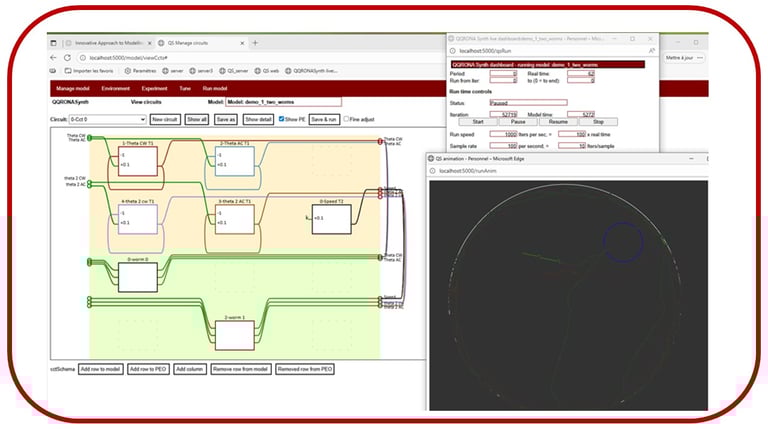Click the Importer les favoris bookmark icon
This screenshot has height=429, width=768.
coord(68,71)
